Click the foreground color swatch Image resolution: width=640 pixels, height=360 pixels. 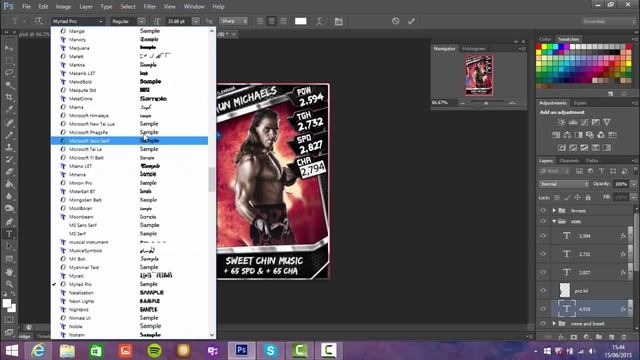pyautogui.click(x=7, y=303)
